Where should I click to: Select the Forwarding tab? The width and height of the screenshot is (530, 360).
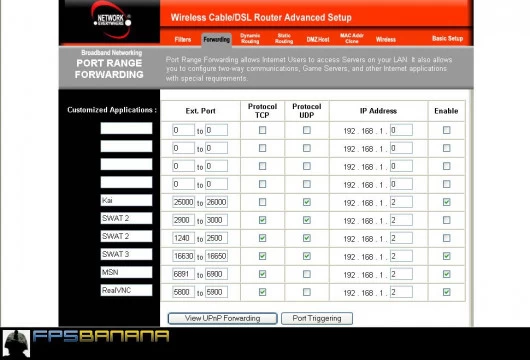pyautogui.click(x=217, y=40)
